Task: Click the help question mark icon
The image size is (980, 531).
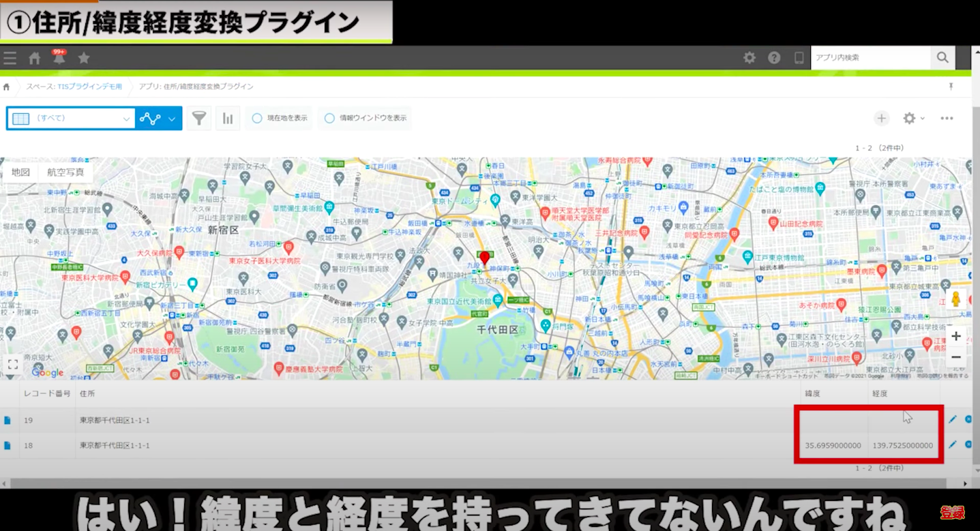Action: pyautogui.click(x=774, y=58)
